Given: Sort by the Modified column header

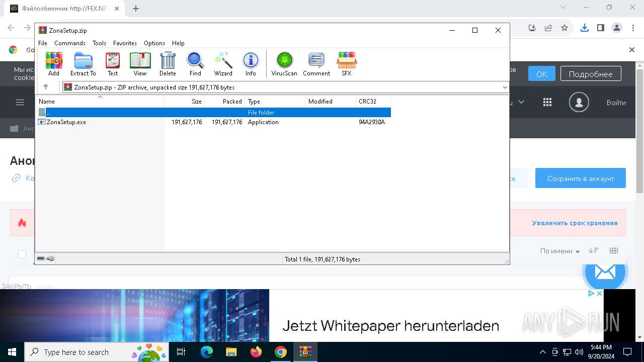Looking at the screenshot, I should click(331, 102).
